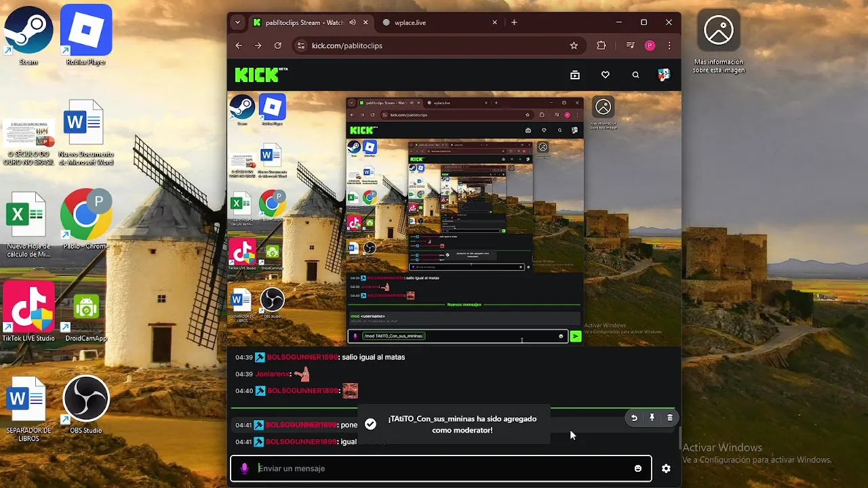
Task: Click the checkmark on the moderator toast
Action: [370, 424]
